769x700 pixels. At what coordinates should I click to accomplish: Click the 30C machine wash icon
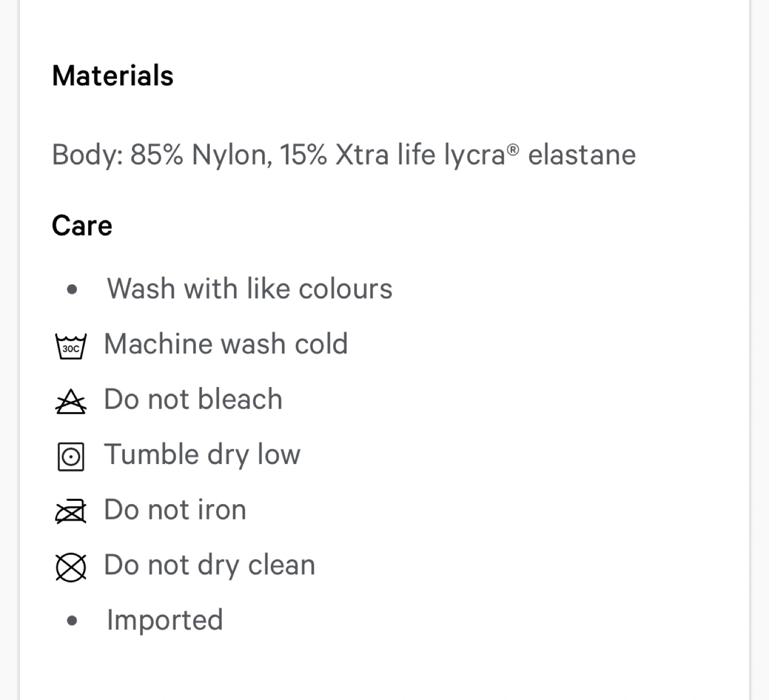tap(70, 346)
